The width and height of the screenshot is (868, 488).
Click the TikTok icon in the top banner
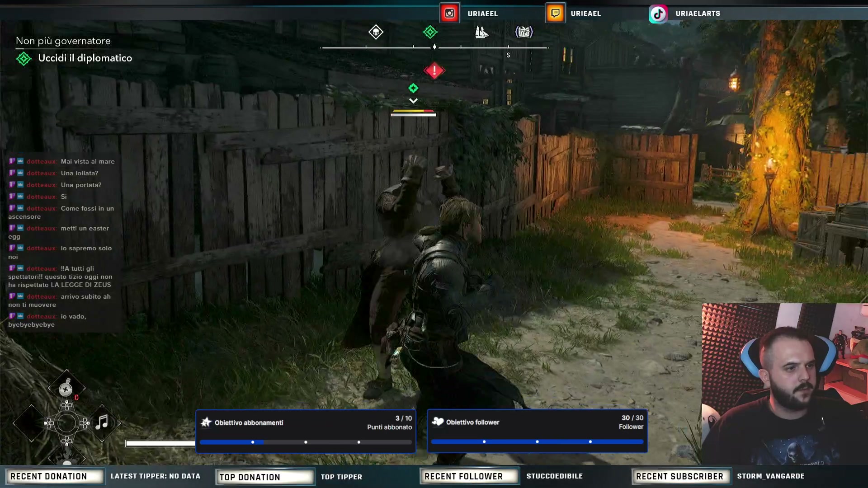[x=658, y=14]
